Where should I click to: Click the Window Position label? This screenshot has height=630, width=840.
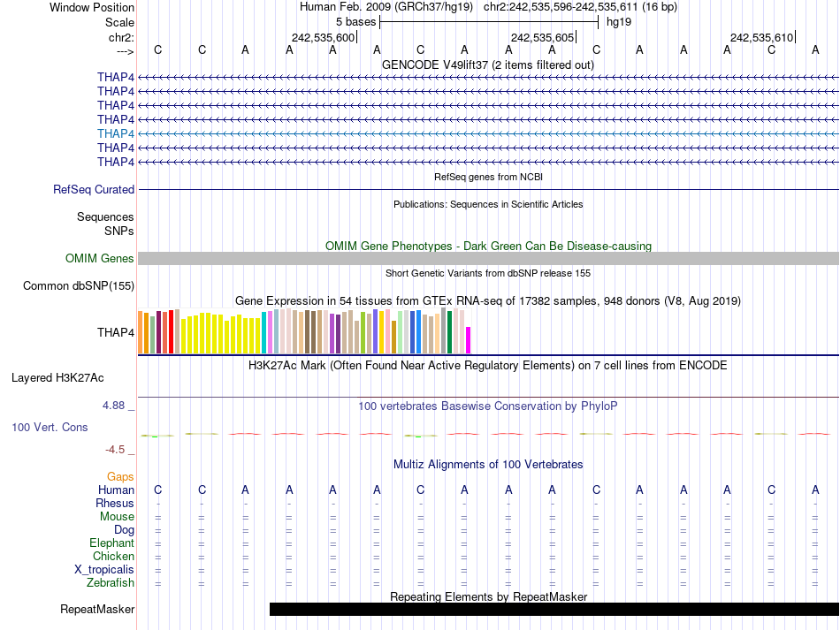point(92,7)
